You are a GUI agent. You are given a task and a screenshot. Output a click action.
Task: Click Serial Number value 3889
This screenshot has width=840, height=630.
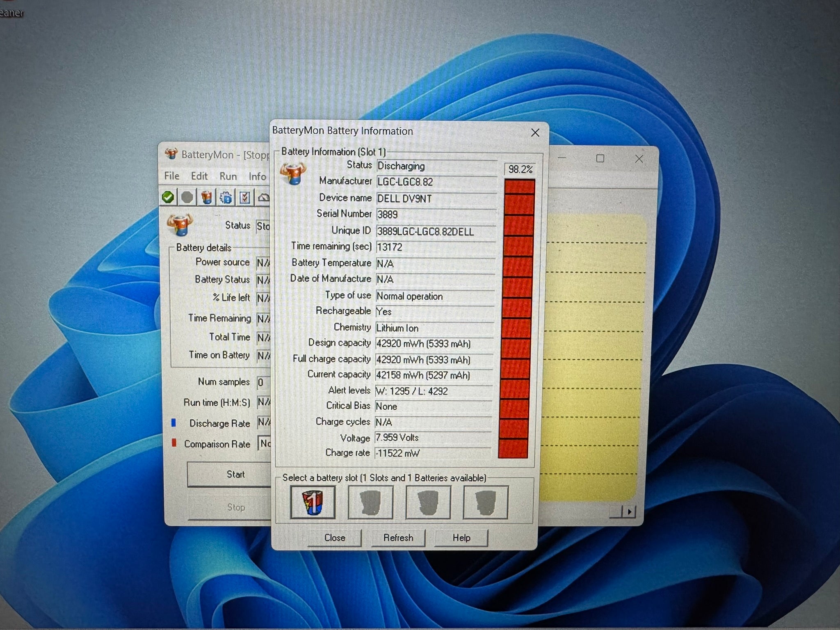pos(436,215)
